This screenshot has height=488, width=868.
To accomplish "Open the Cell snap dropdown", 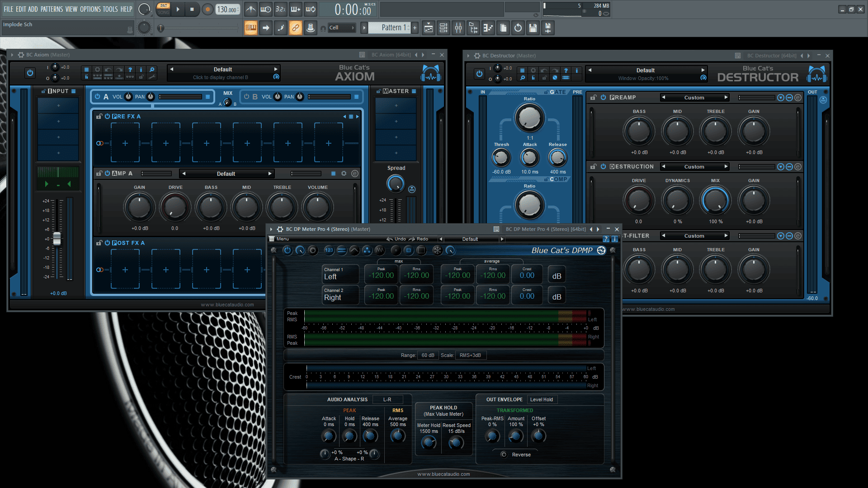I will point(342,28).
